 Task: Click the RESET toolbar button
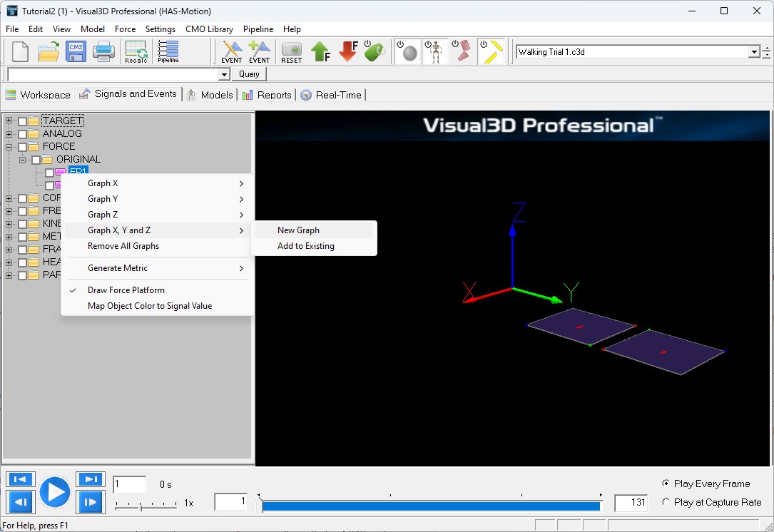coord(291,52)
